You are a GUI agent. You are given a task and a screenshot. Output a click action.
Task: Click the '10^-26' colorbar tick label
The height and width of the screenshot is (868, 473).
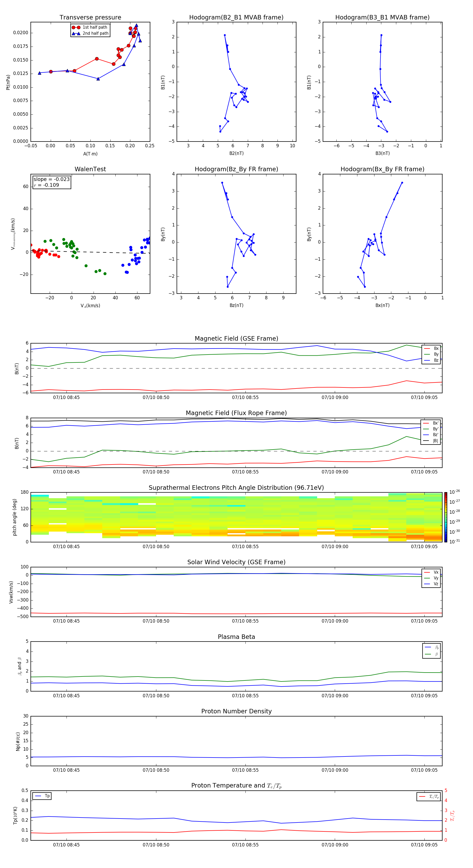(x=455, y=492)
